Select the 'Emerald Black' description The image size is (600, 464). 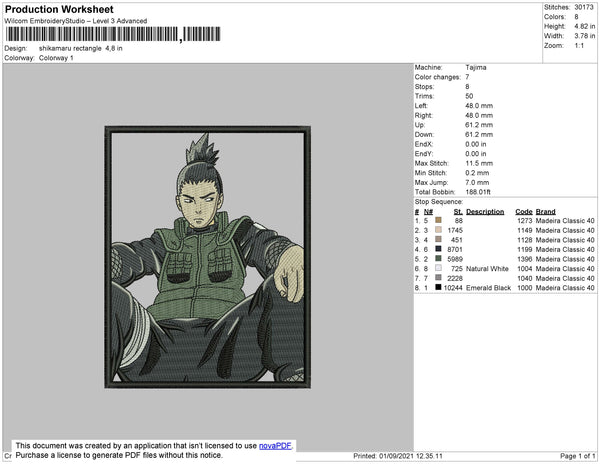(489, 288)
